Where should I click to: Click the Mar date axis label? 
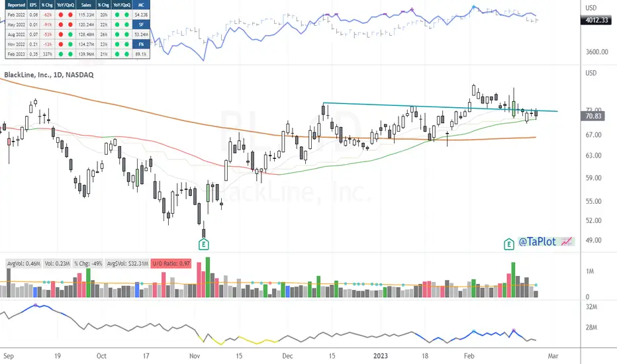click(x=553, y=356)
